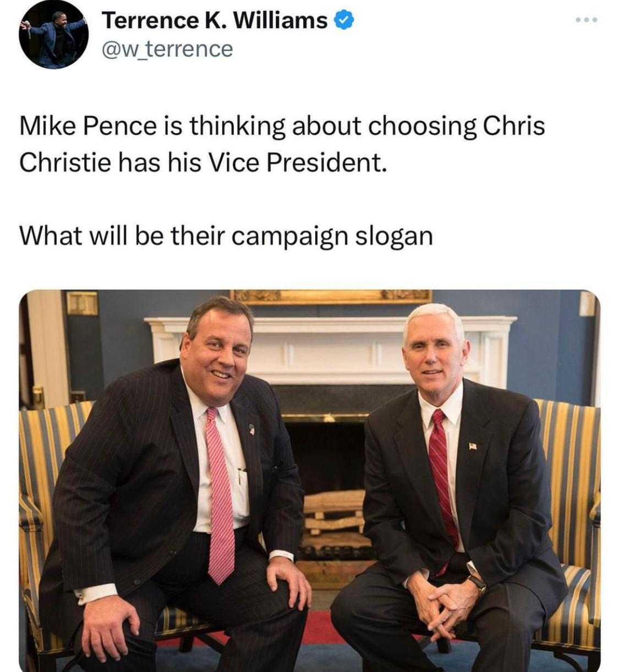This screenshot has height=672, width=619.
Task: Click the red carpet between the chairs
Action: (321, 627)
